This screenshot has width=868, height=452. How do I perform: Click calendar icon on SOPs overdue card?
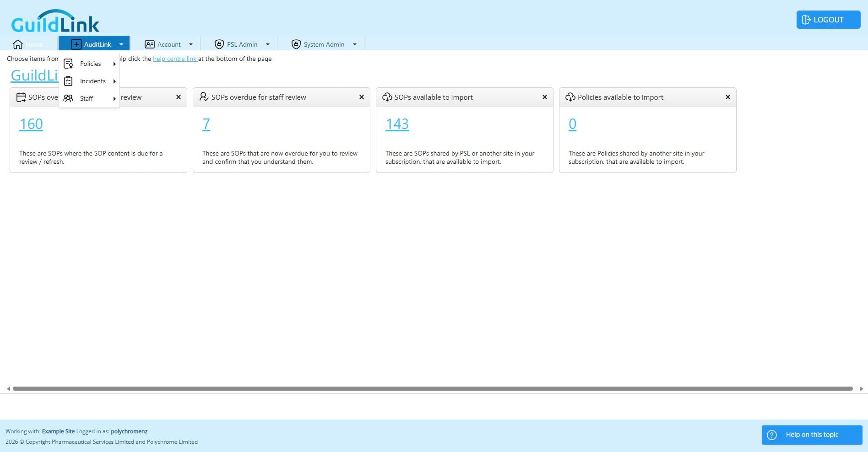[x=21, y=97]
